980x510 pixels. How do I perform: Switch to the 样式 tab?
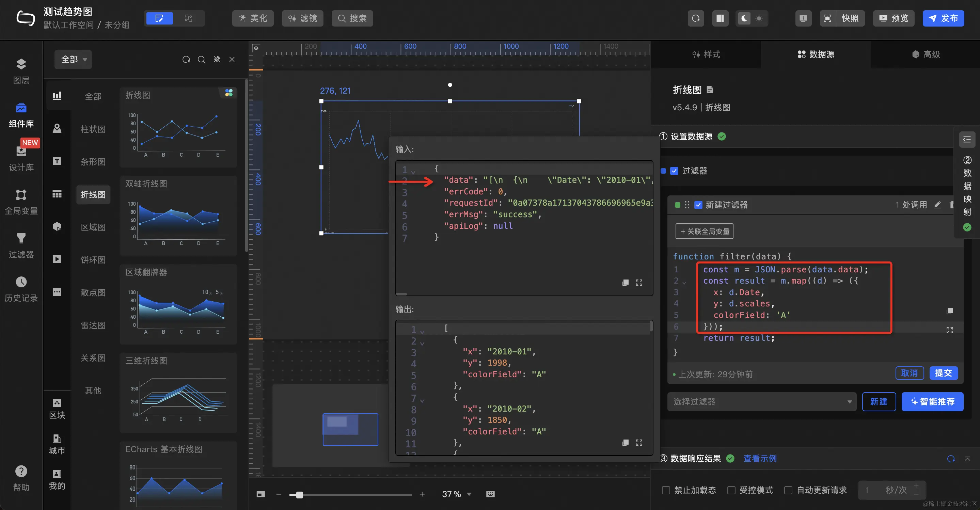(x=706, y=54)
